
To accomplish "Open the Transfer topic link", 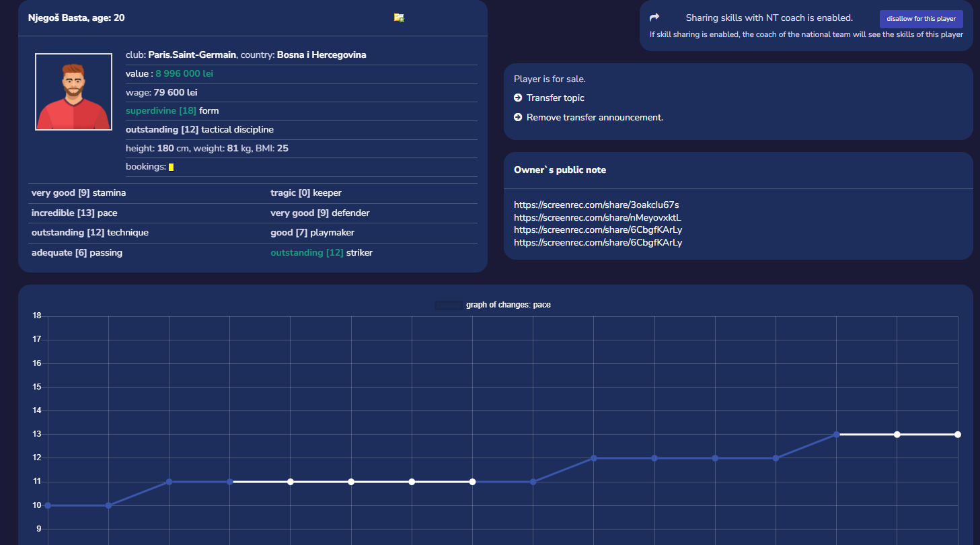I will 555,98.
